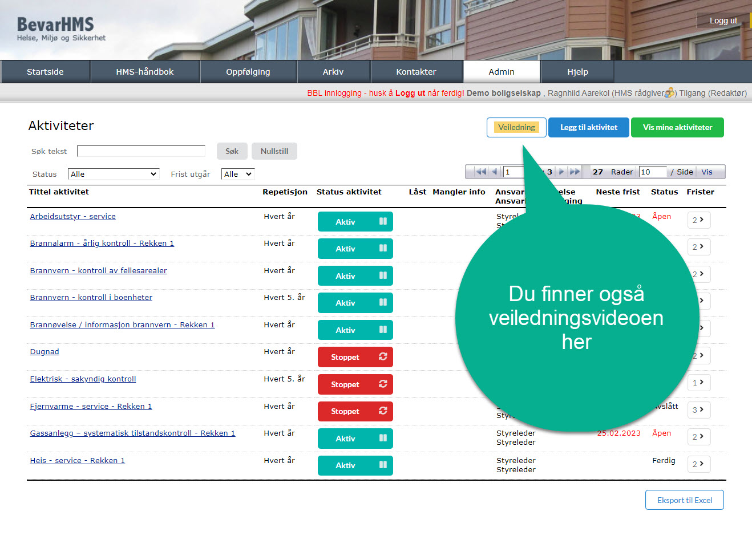752x560 pixels.
Task: Click Eksport til Excel button
Action: [684, 500]
